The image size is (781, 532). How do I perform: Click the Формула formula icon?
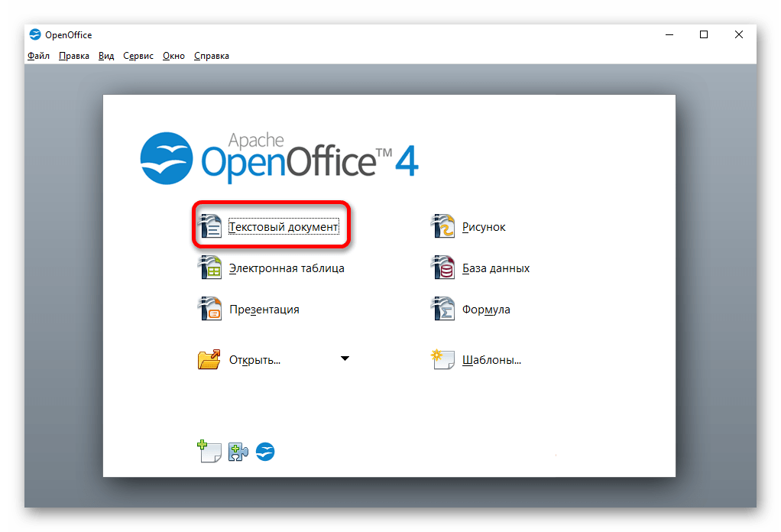tap(442, 309)
